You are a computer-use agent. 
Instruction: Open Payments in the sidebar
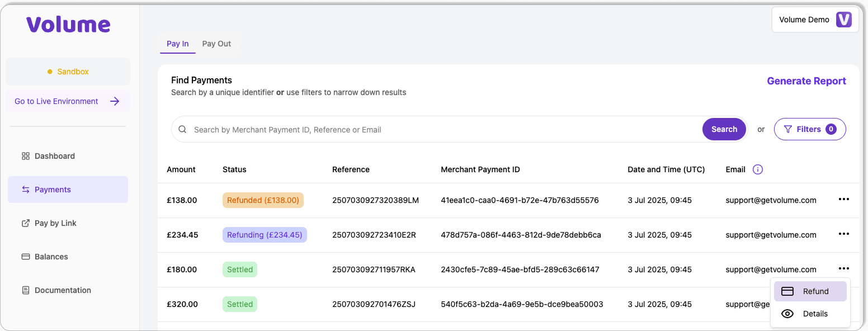point(68,190)
